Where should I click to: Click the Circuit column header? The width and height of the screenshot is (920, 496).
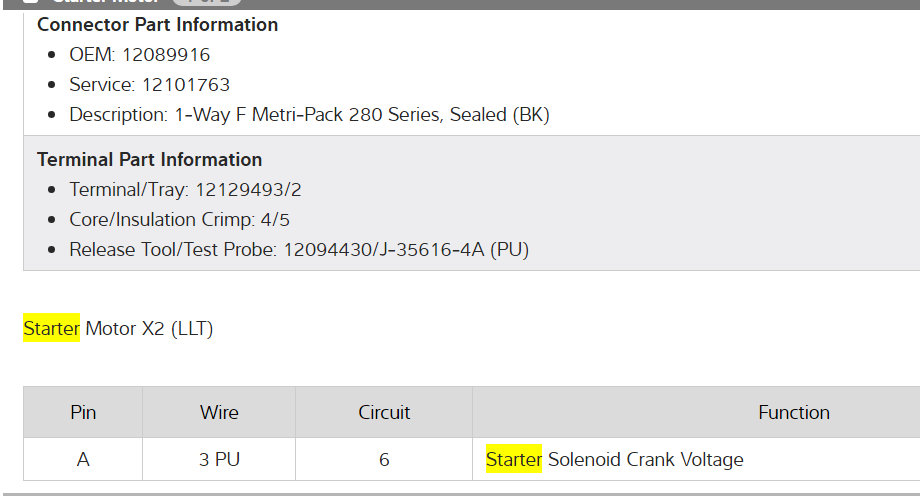pyautogui.click(x=384, y=412)
